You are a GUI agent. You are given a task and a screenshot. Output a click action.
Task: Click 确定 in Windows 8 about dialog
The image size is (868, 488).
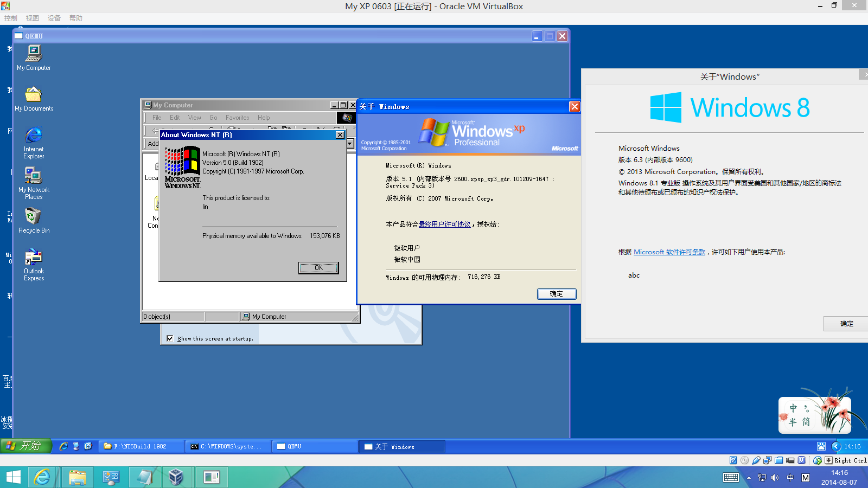[846, 324]
